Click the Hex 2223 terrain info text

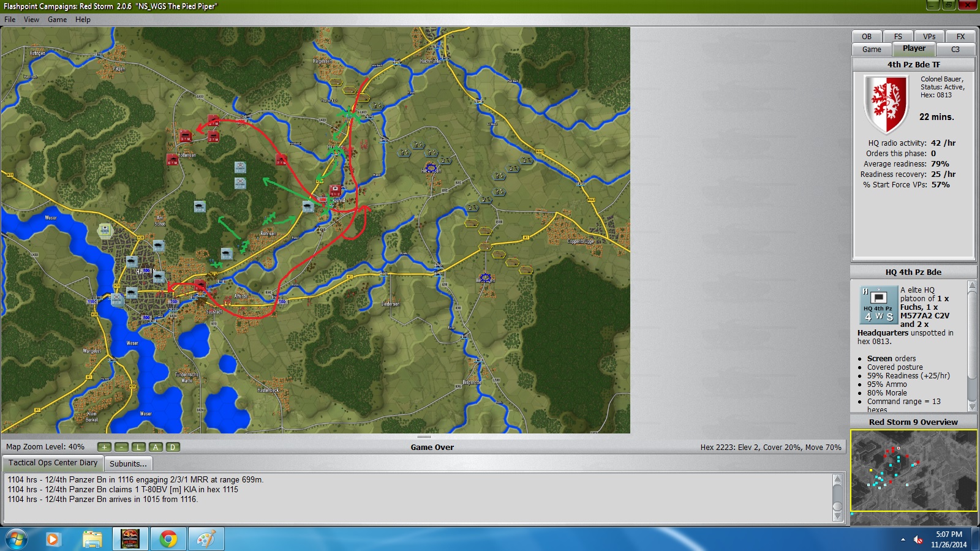[771, 447]
